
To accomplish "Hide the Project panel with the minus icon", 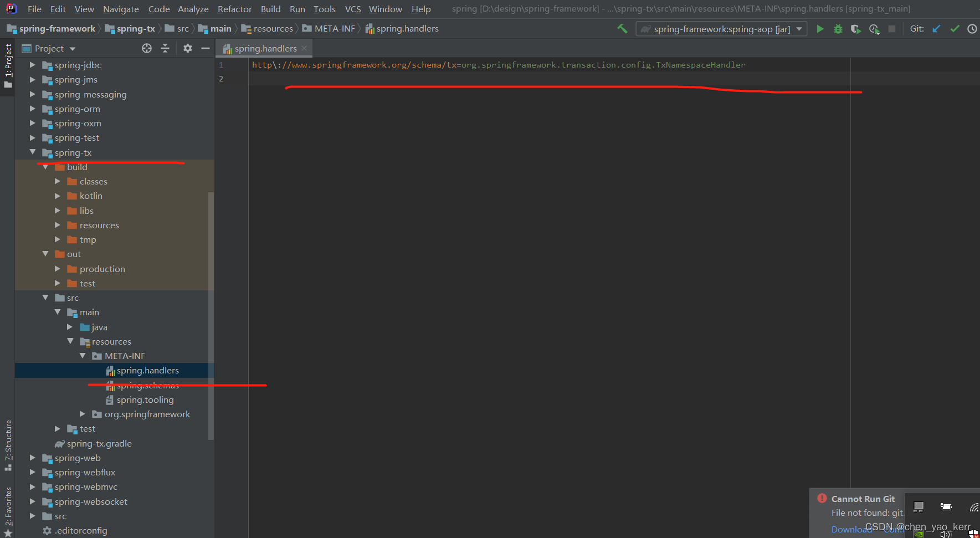I will (206, 48).
